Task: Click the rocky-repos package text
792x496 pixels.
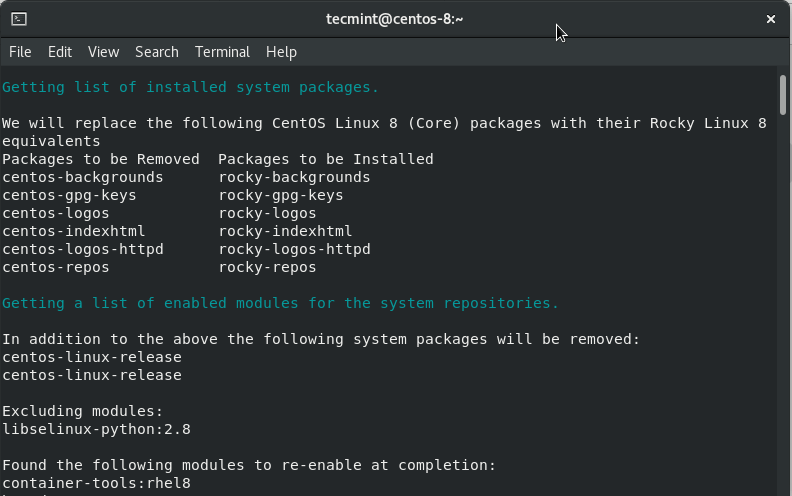Action: (x=267, y=267)
